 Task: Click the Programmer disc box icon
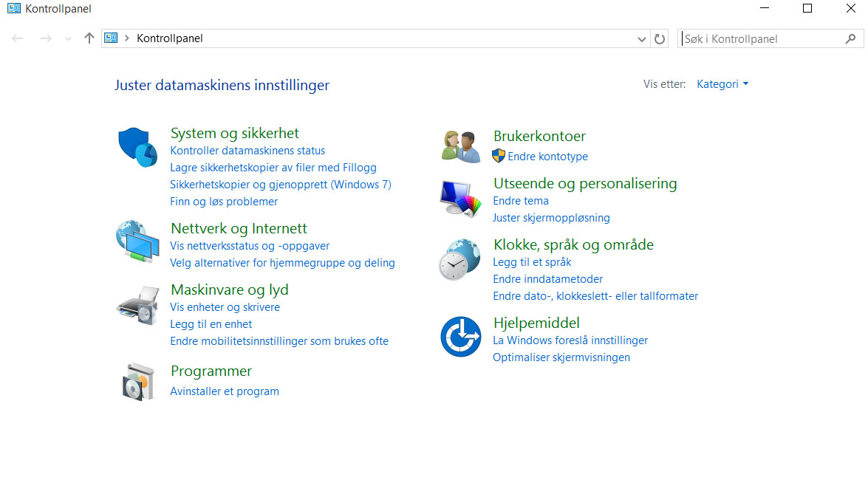coord(138,382)
